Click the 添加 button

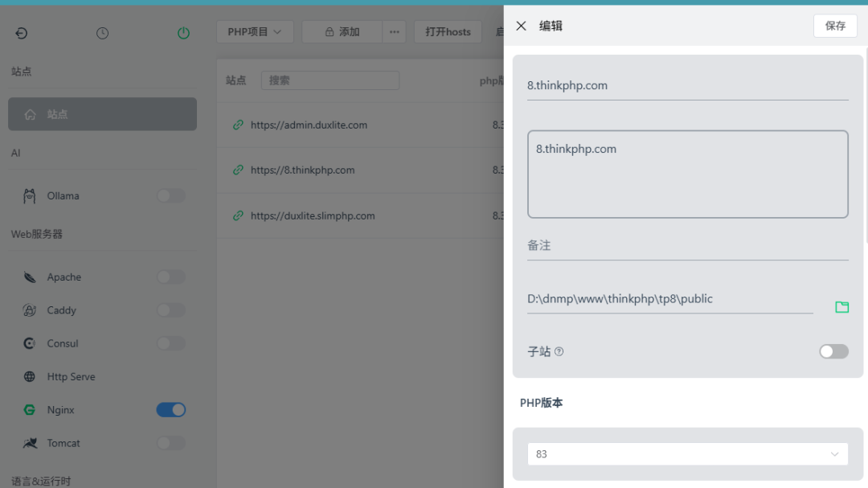click(342, 32)
